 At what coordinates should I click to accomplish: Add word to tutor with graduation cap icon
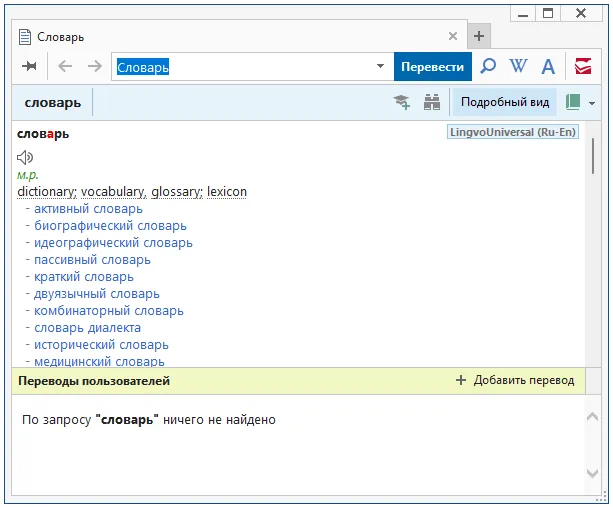pyautogui.click(x=401, y=102)
